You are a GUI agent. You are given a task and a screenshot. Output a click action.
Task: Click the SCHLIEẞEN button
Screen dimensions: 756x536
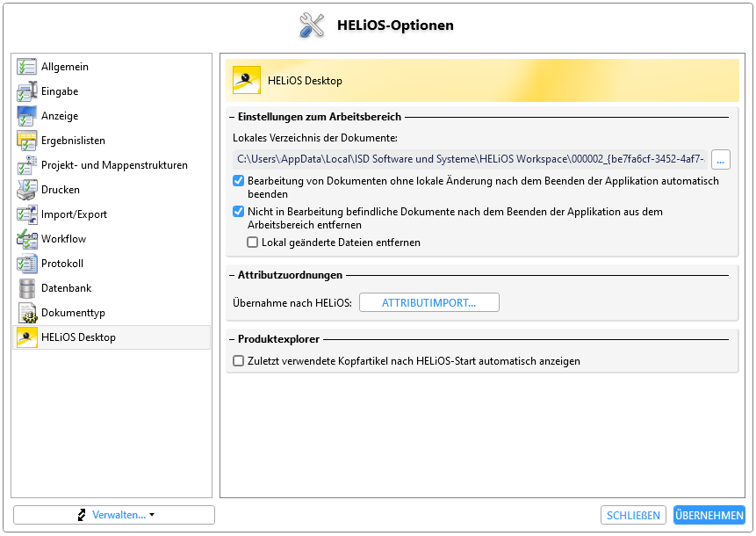(x=633, y=515)
